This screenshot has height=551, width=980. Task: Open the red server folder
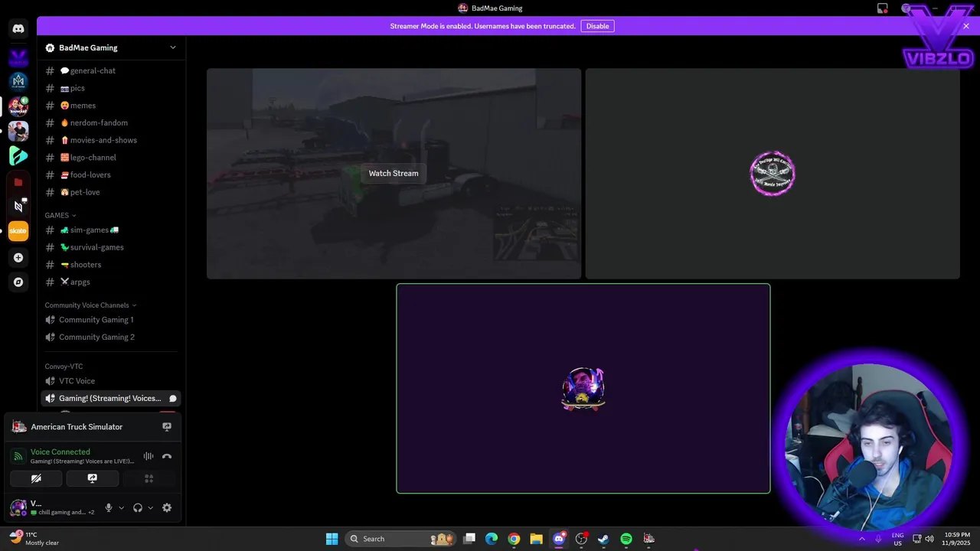[x=18, y=182]
